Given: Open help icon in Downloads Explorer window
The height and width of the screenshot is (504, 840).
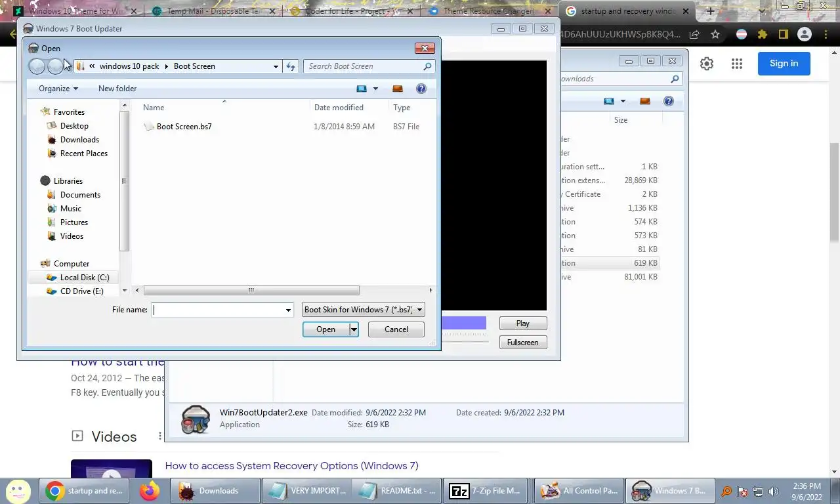Looking at the screenshot, I should click(669, 101).
